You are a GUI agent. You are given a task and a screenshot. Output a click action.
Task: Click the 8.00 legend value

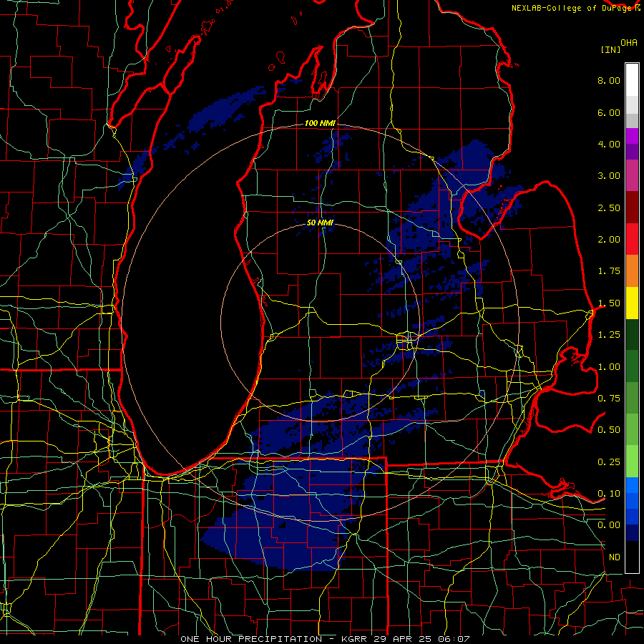pos(609,80)
